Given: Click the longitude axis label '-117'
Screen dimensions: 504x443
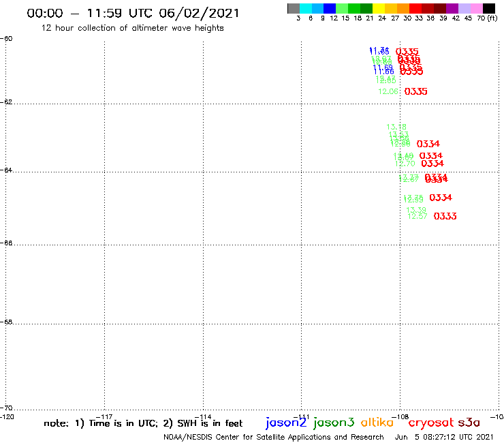Looking at the screenshot, I should point(104,417).
